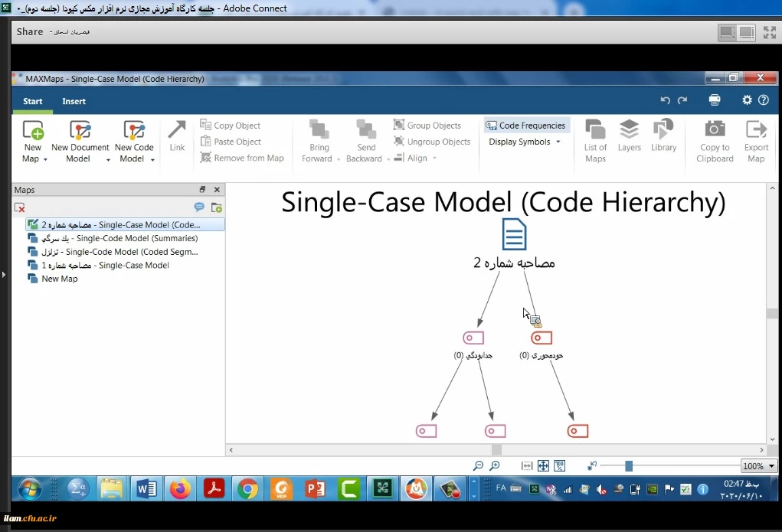
Task: Switch to the Insert ribbon tab
Action: (x=74, y=101)
